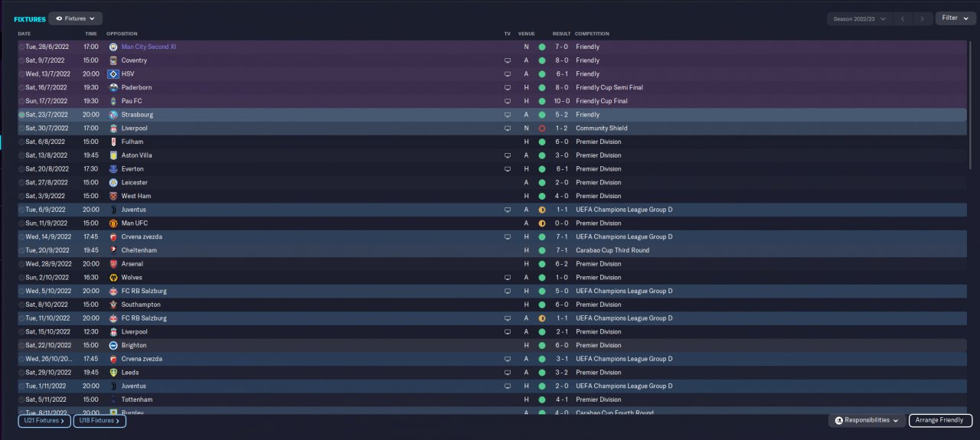Click the Man UFC club crest
The width and height of the screenshot is (980, 440).
(x=113, y=223)
